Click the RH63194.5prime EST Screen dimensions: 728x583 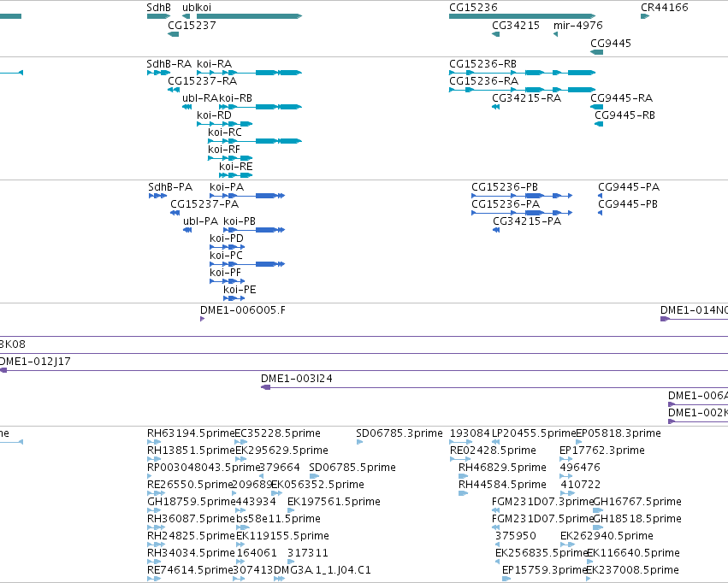(x=154, y=442)
